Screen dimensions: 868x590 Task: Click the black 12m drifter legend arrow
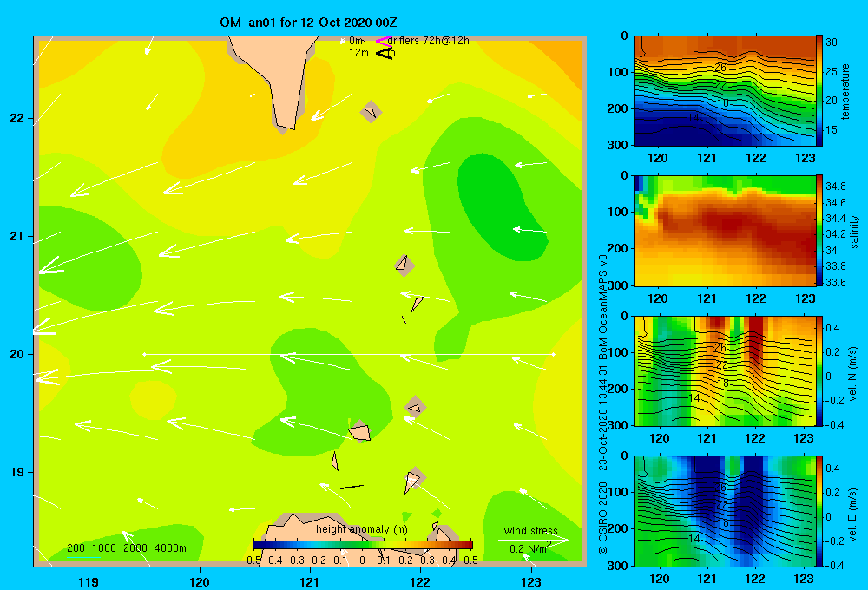(x=385, y=53)
